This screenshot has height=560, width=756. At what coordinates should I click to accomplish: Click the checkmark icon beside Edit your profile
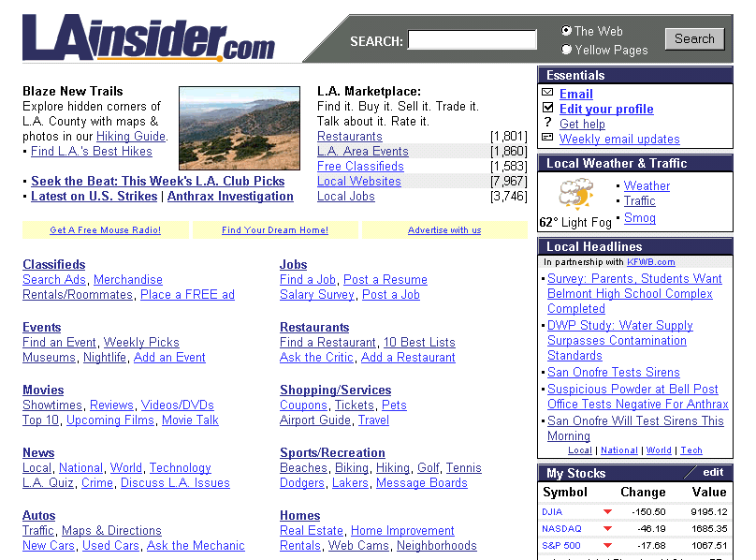tap(547, 109)
